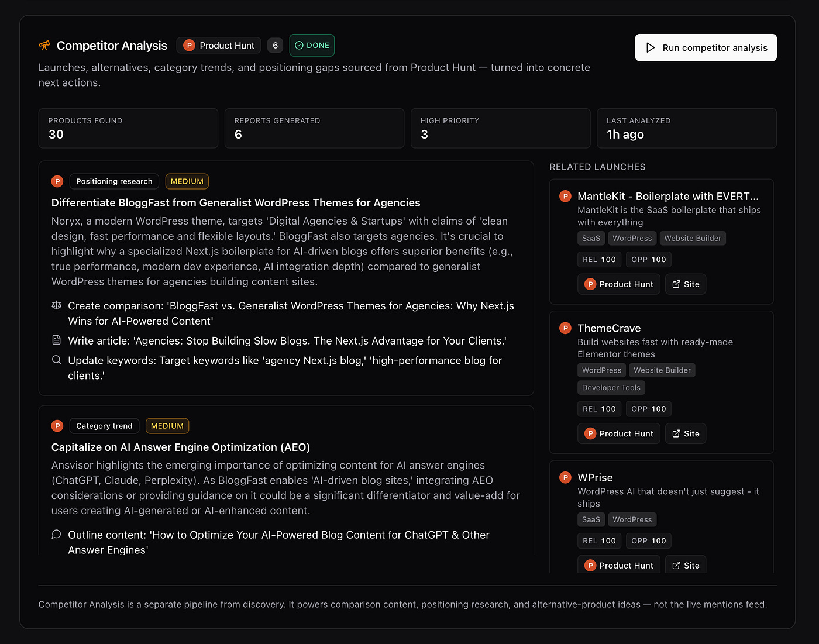Open ThemeCrave Site link
This screenshot has width=819, height=644.
click(x=686, y=433)
